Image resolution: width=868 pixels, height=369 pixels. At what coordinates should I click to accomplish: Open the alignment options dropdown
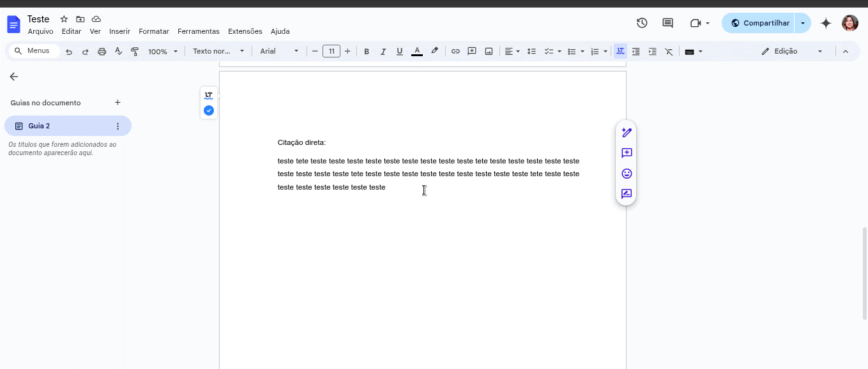click(512, 51)
